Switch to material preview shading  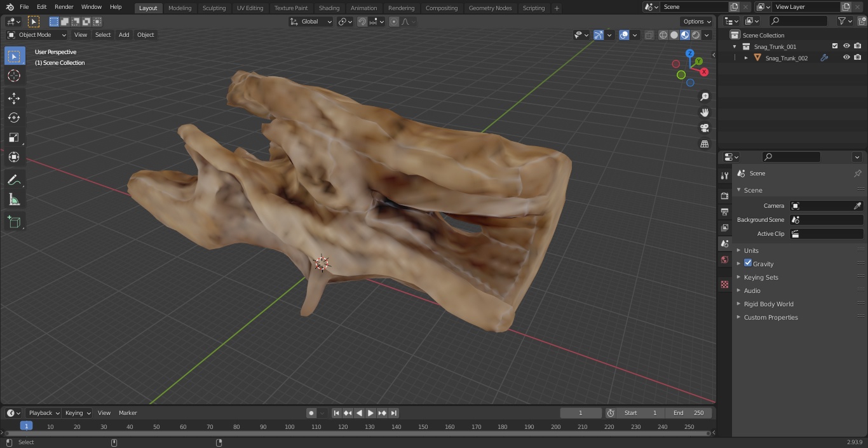[685, 35]
